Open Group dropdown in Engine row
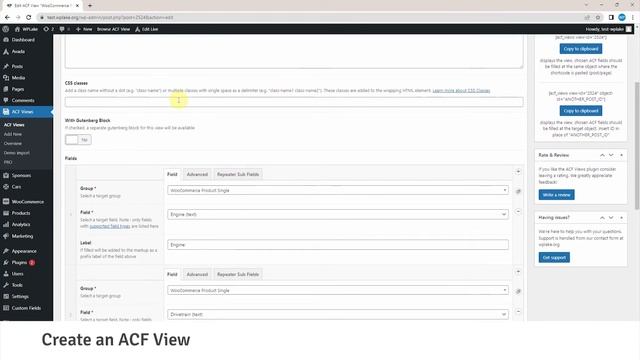 (x=338, y=190)
